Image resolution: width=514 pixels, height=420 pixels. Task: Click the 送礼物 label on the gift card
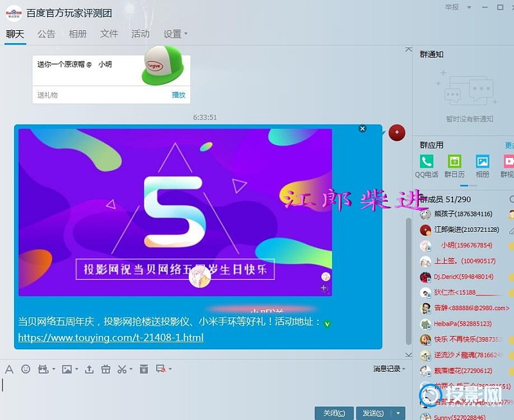coord(48,95)
